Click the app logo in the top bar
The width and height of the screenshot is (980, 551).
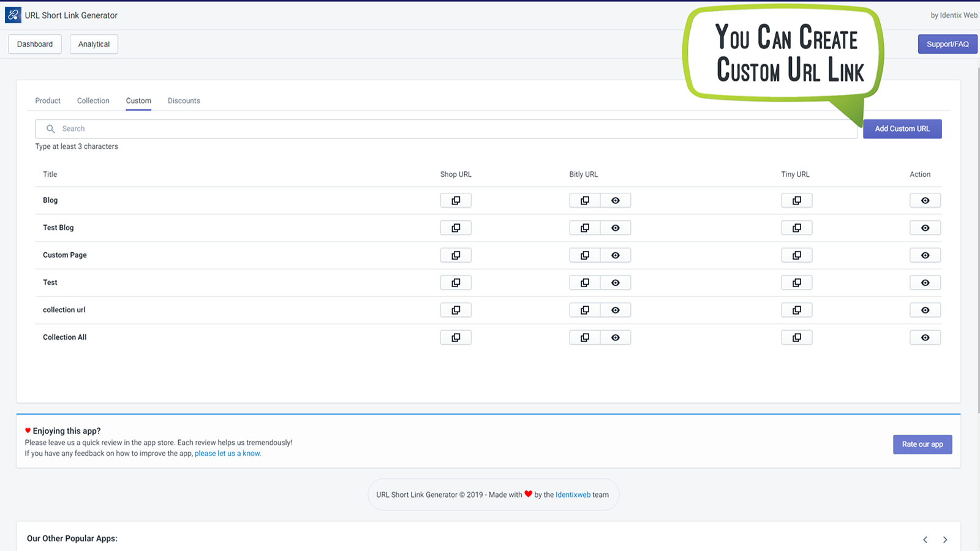pyautogui.click(x=13, y=15)
